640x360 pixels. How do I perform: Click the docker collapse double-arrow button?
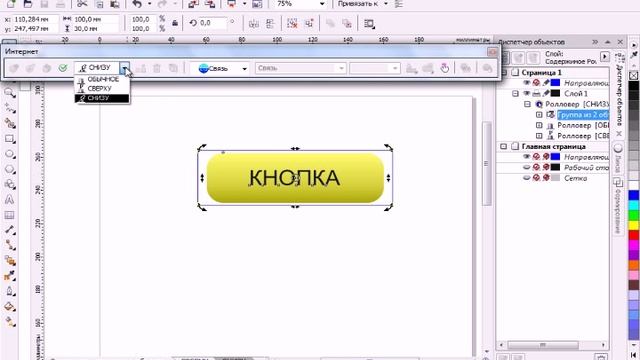click(x=595, y=42)
